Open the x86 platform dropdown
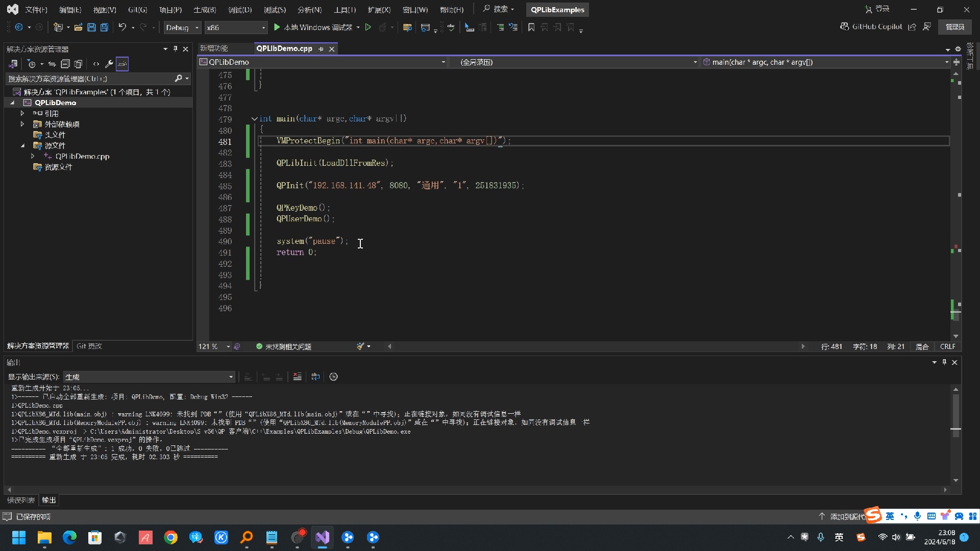This screenshot has height=551, width=980. coord(236,28)
